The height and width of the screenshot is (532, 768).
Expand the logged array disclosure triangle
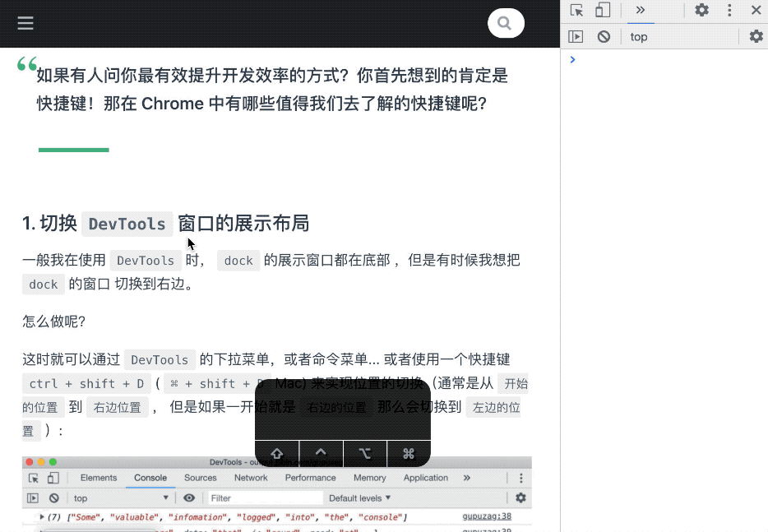(42, 517)
